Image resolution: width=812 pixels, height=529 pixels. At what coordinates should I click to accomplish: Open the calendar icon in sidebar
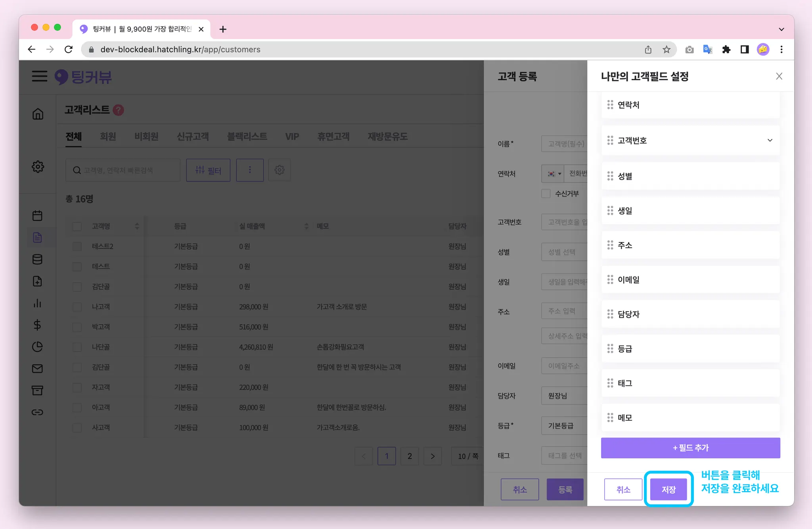pos(37,215)
